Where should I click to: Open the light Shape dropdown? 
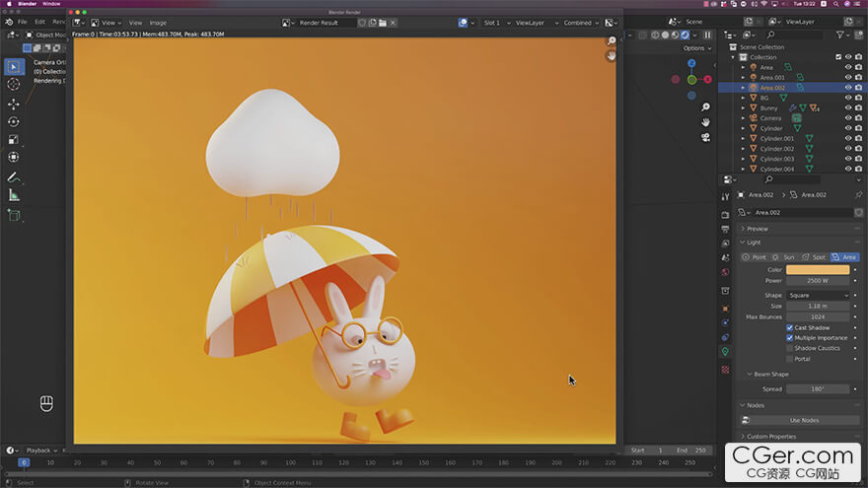[x=818, y=295]
